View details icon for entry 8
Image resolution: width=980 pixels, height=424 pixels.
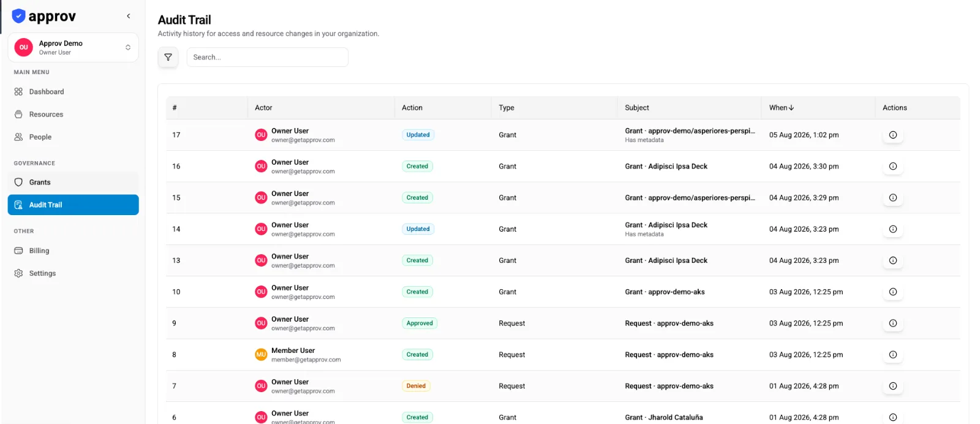[893, 355]
